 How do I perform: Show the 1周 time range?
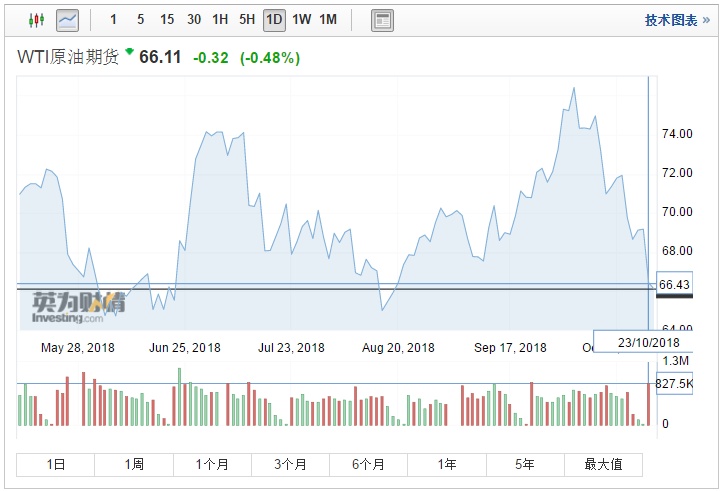[x=134, y=464]
